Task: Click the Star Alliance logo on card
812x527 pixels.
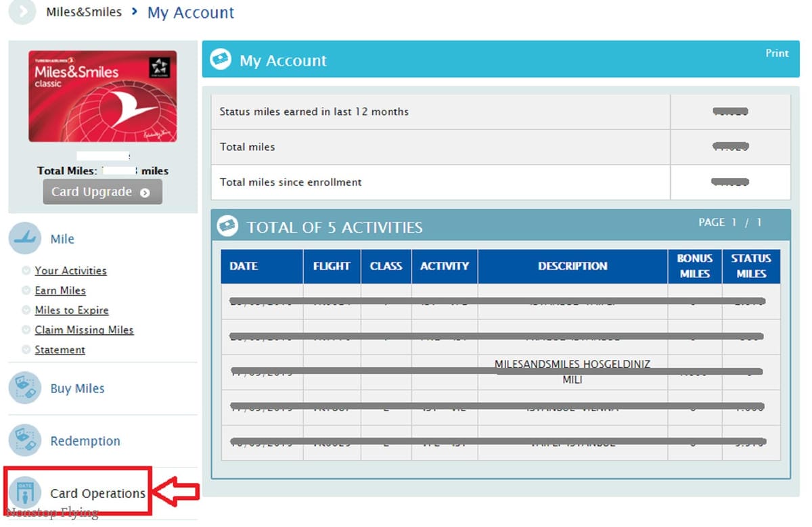Action: (160, 68)
